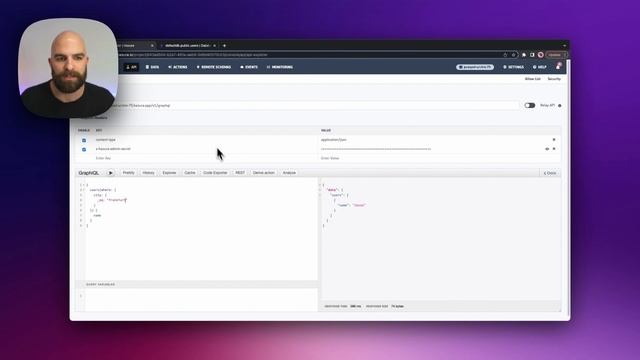
Task: Bookmark the page with the star icon
Action: tap(514, 55)
